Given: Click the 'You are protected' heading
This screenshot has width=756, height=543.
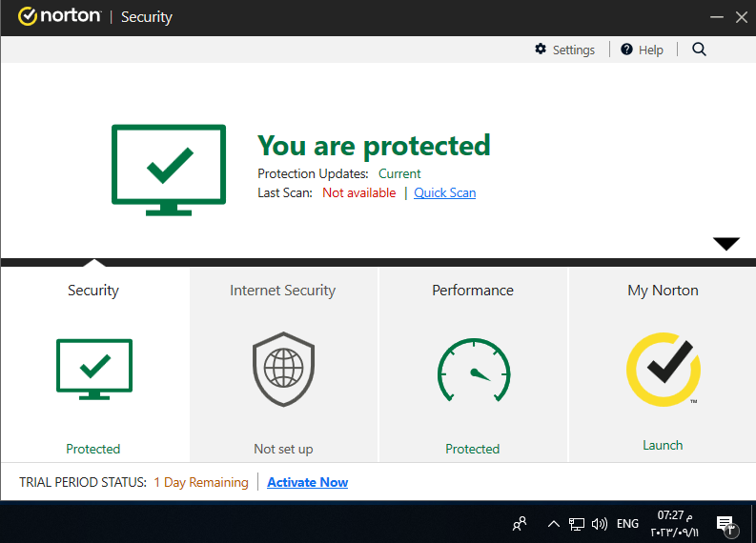Looking at the screenshot, I should click(x=374, y=146).
